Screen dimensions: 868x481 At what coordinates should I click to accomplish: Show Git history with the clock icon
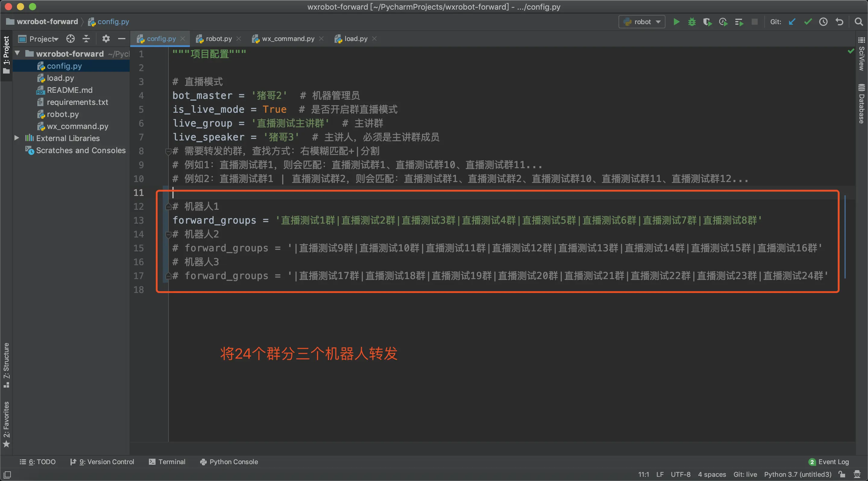tap(823, 22)
